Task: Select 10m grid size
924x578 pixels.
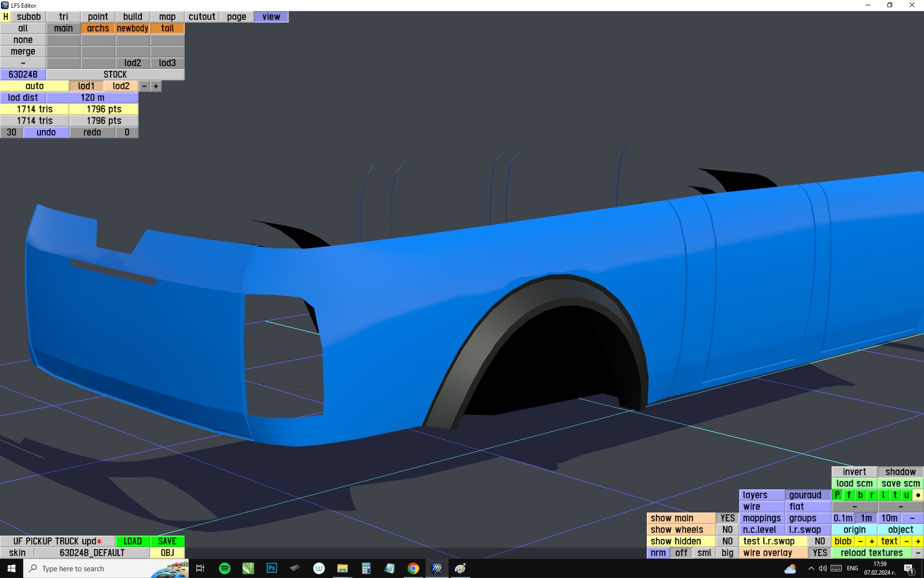Action: pos(889,518)
